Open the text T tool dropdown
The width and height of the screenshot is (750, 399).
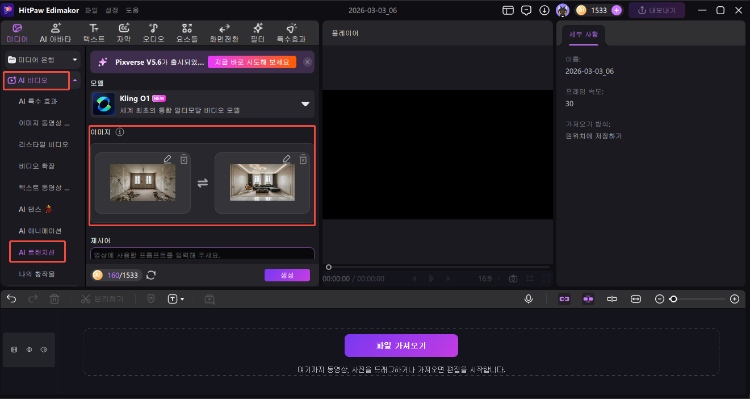176,299
